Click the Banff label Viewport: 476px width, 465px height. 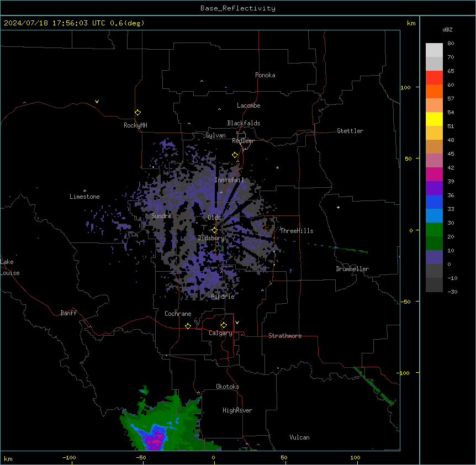pos(68,313)
